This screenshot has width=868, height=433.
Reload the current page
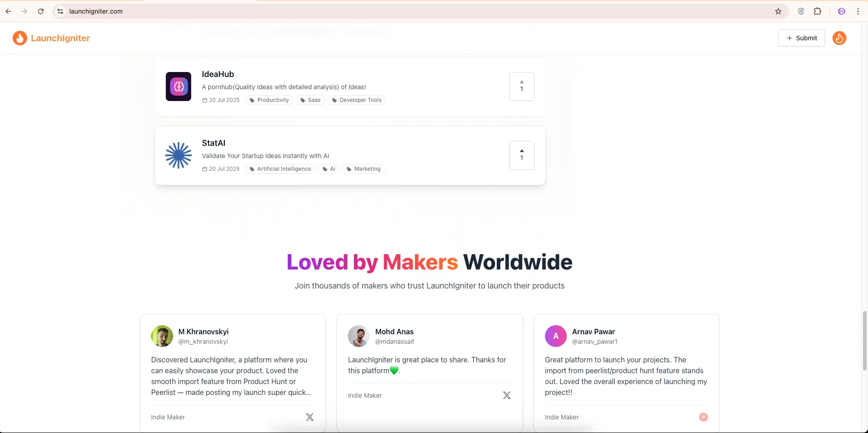pos(41,11)
